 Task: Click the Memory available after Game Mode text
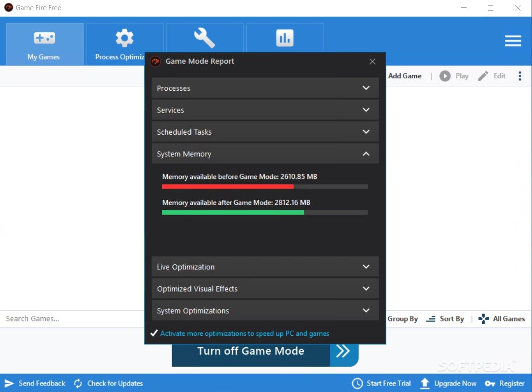[x=236, y=202]
